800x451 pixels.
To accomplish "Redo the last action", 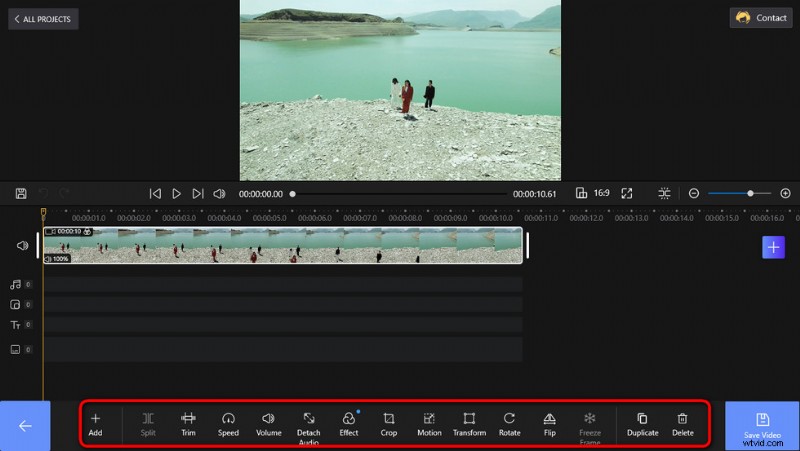I will point(64,193).
